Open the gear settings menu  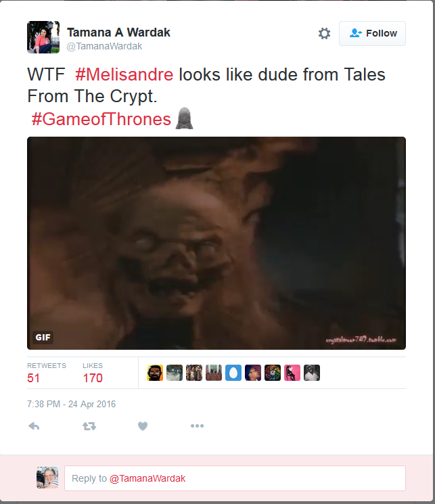pyautogui.click(x=324, y=33)
